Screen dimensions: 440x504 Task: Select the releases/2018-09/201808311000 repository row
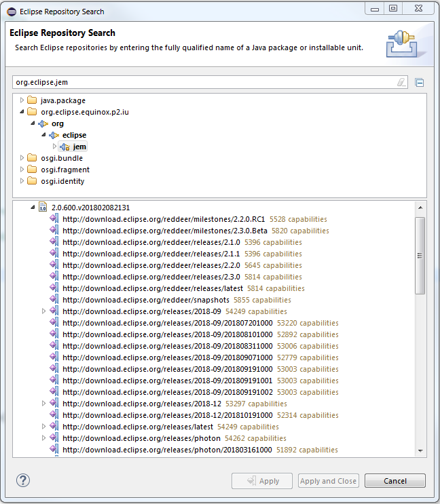coord(200,346)
